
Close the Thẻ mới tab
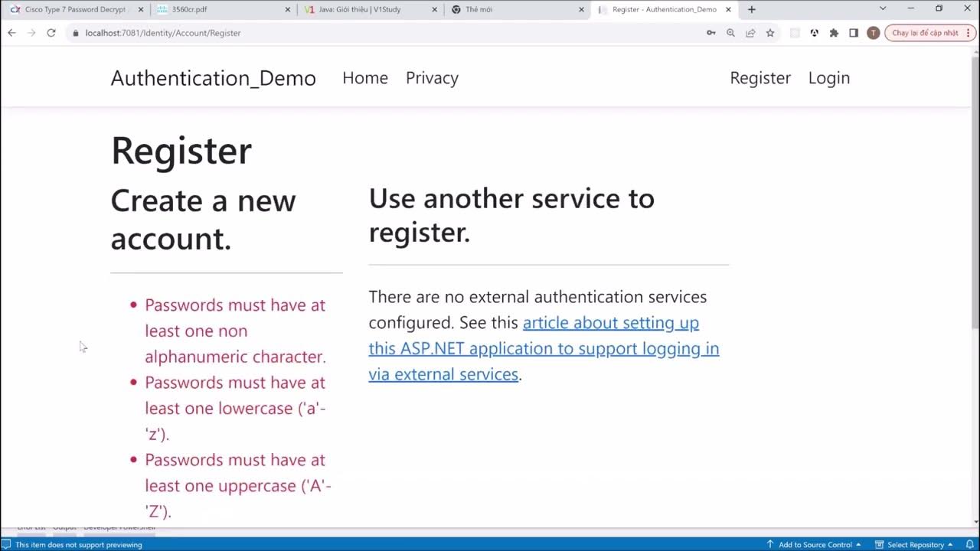point(581,9)
